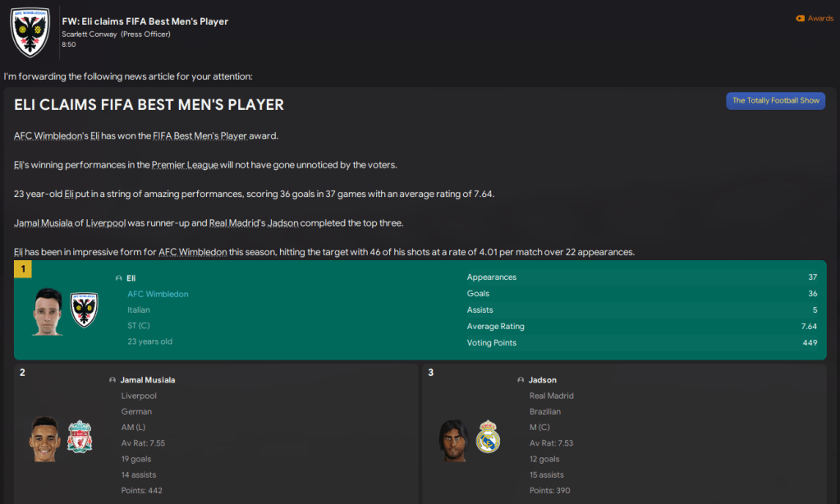Viewport: 840px width, 504px height.
Task: Open the AFC Wimbledon club link in Eli's card
Action: pos(158,294)
